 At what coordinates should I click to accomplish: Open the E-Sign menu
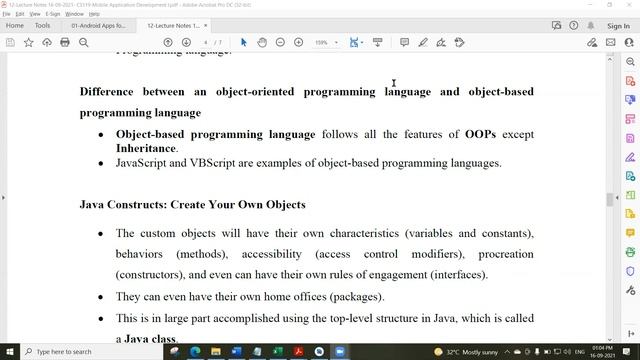click(53, 14)
